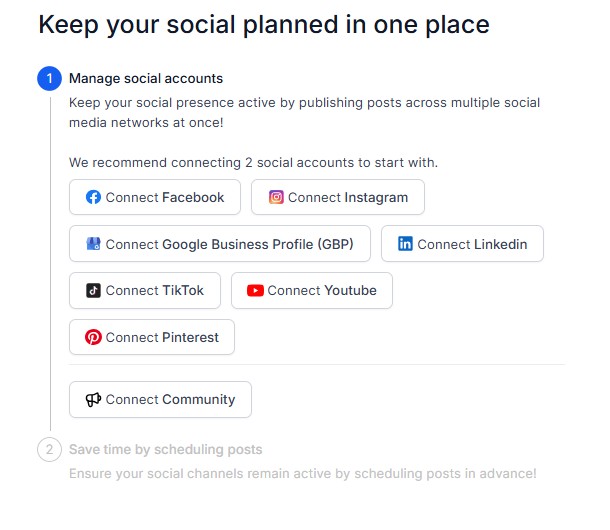Click the TikTok logo icon
Image resolution: width=610 pixels, height=530 pixels.
[x=93, y=290]
